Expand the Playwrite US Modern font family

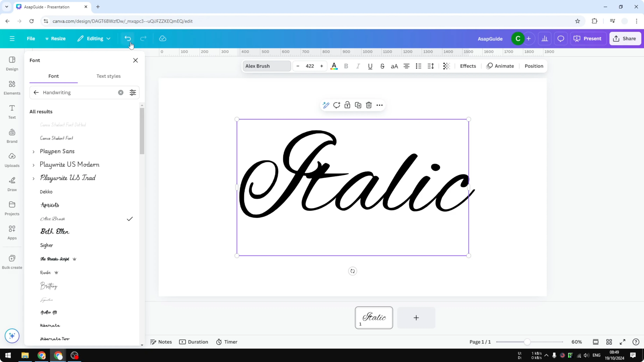(x=34, y=165)
